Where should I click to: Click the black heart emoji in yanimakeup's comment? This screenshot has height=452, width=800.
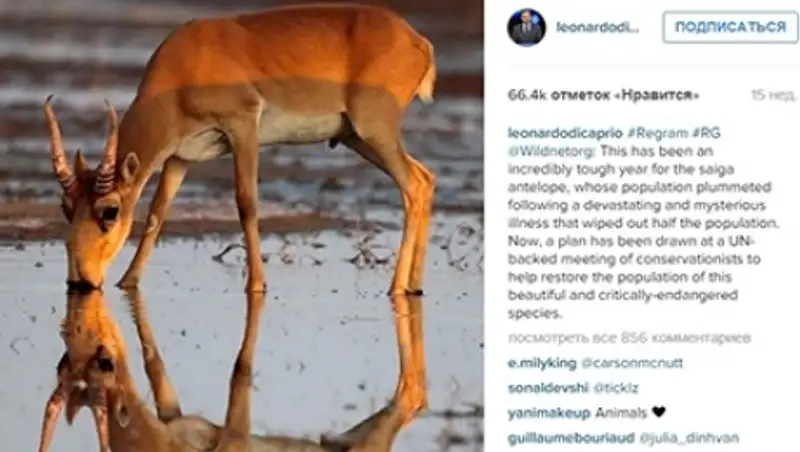tap(659, 412)
